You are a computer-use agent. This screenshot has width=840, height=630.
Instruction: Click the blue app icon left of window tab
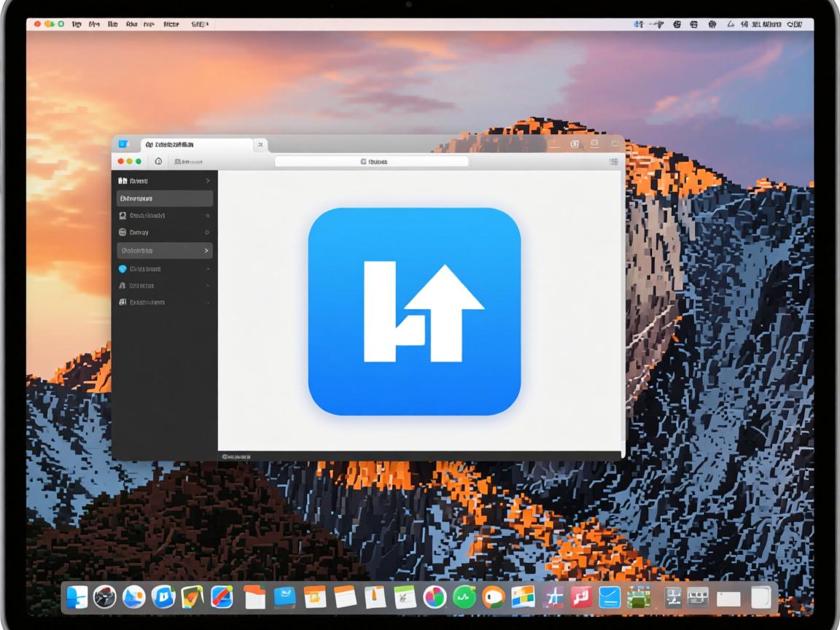(x=123, y=144)
